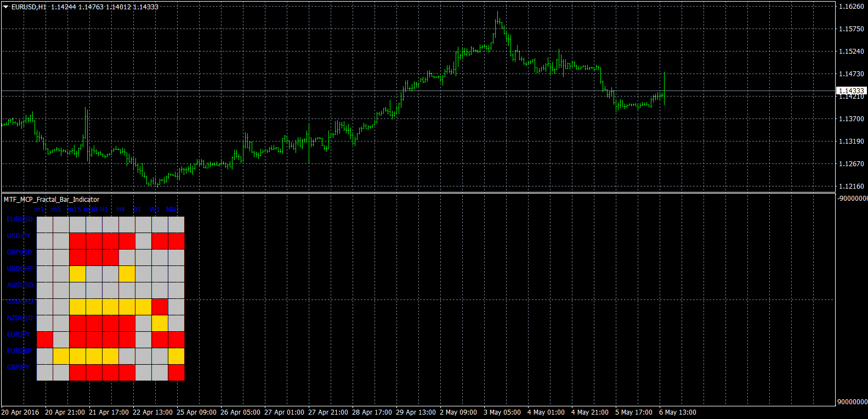
Task: Click the red USDCAD W1 cell
Action: pos(160,307)
